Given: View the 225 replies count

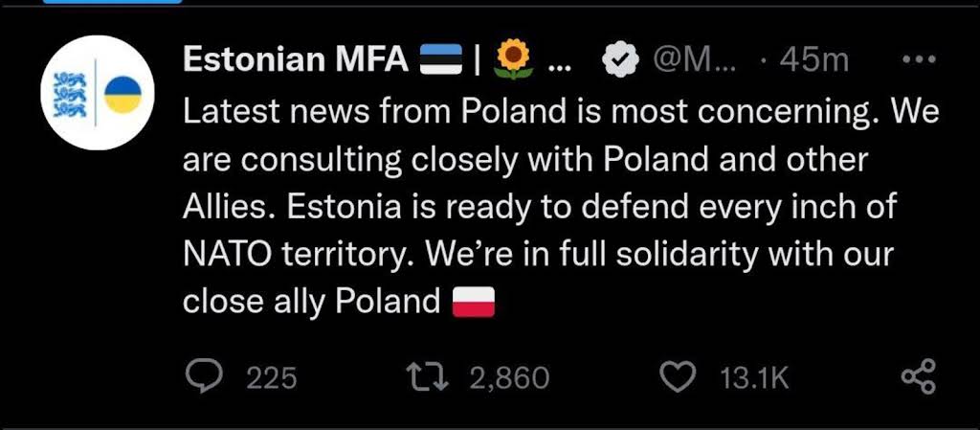Looking at the screenshot, I should pyautogui.click(x=272, y=378).
